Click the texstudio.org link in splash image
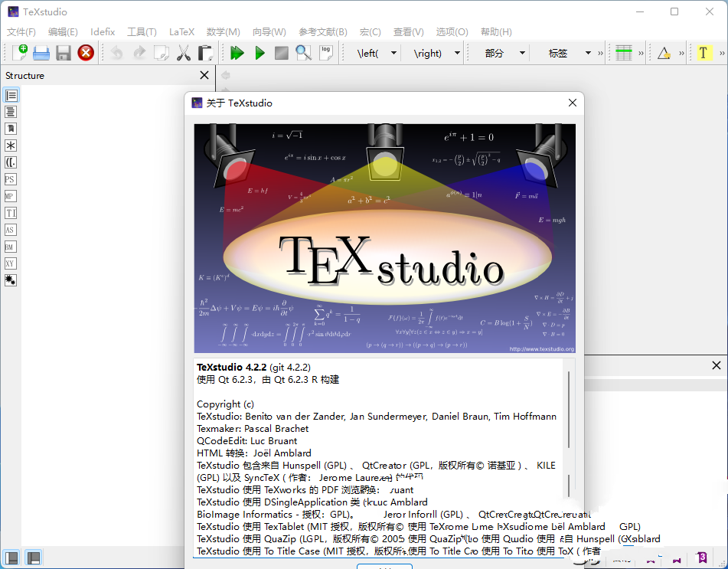This screenshot has width=728, height=569. tap(541, 349)
